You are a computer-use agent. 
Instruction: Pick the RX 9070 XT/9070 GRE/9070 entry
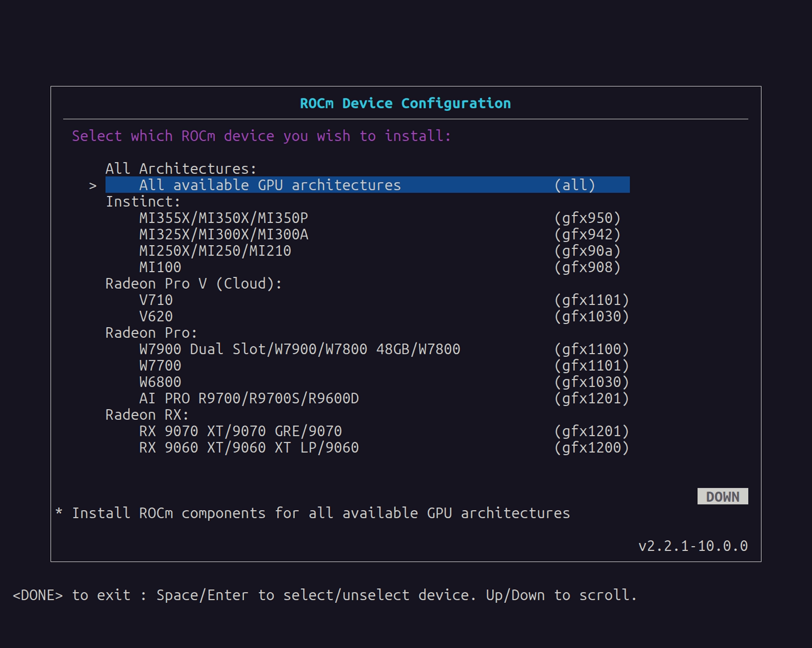point(384,431)
